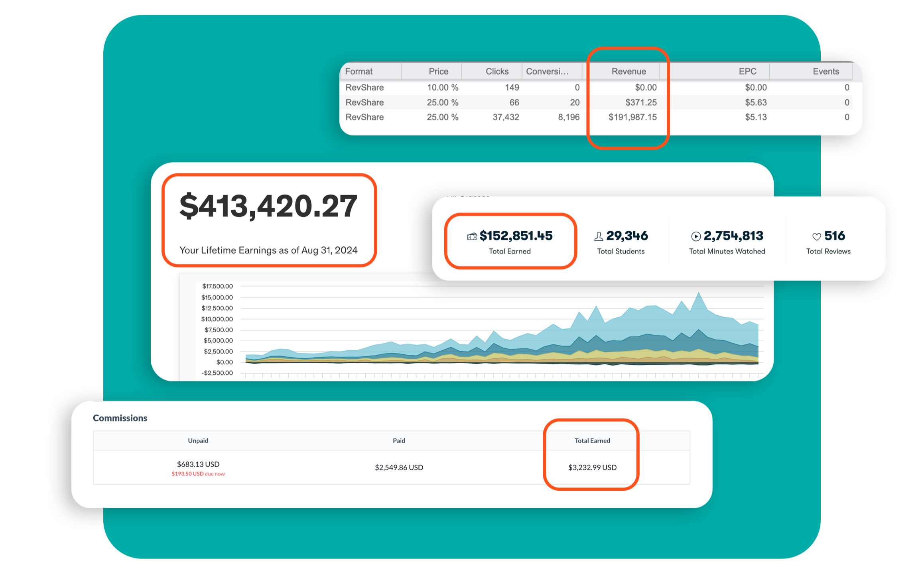Click the highest peak on the earnings chart
Image resolution: width=924 pixels, height=574 pixels.
698,293
